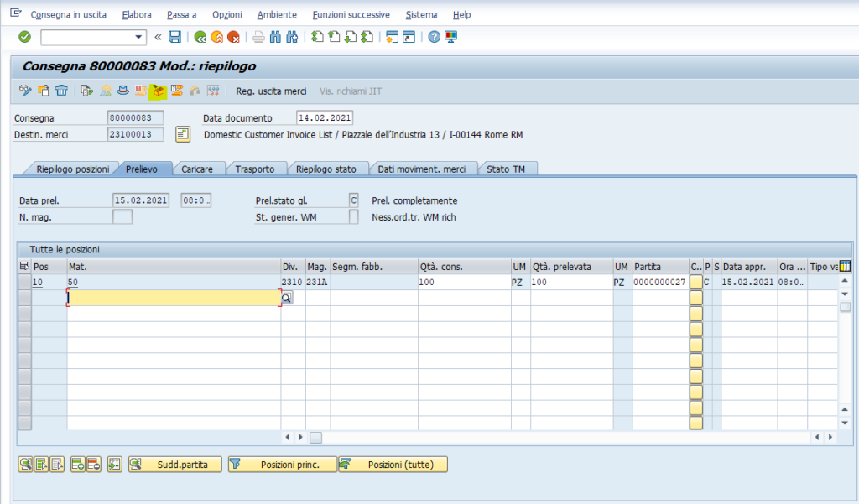Open the Elabora menu
Screen dimensions: 859x504
pyautogui.click(x=137, y=15)
